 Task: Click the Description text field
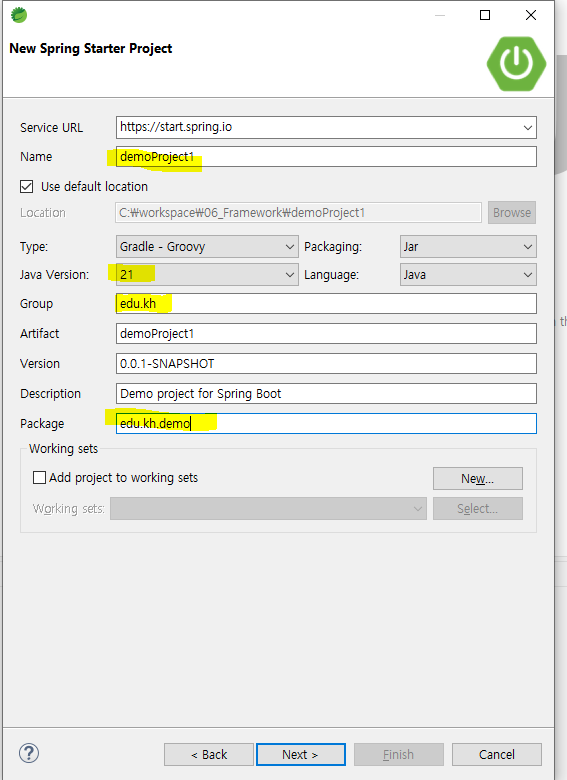coord(326,393)
